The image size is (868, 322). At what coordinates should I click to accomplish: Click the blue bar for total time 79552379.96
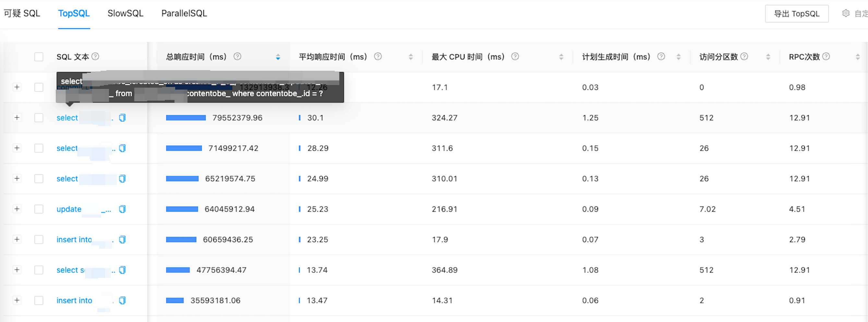tap(186, 118)
